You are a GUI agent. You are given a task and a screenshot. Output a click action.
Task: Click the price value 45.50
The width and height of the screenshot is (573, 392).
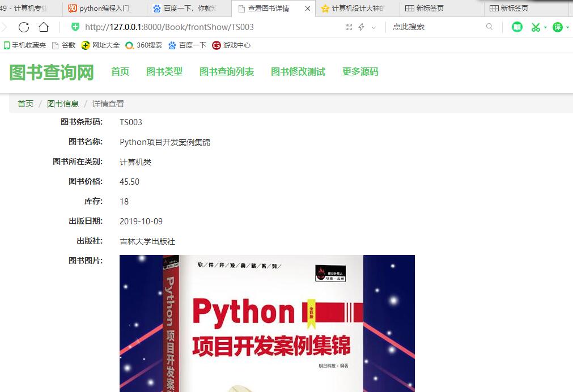click(129, 182)
